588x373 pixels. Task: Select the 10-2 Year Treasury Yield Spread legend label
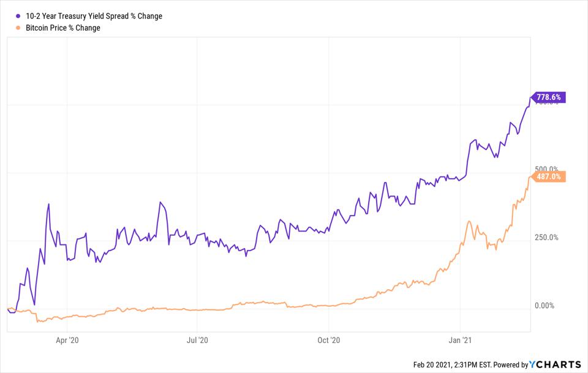[x=94, y=16]
